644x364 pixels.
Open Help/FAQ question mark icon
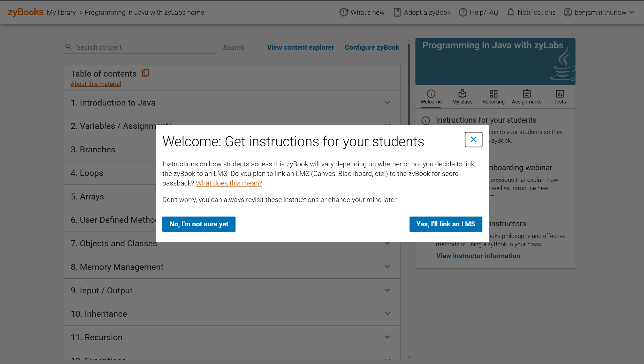[x=463, y=12]
